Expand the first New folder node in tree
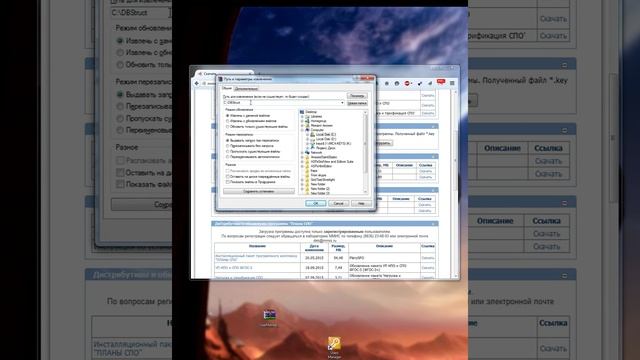The image size is (640, 360). pos(302,184)
